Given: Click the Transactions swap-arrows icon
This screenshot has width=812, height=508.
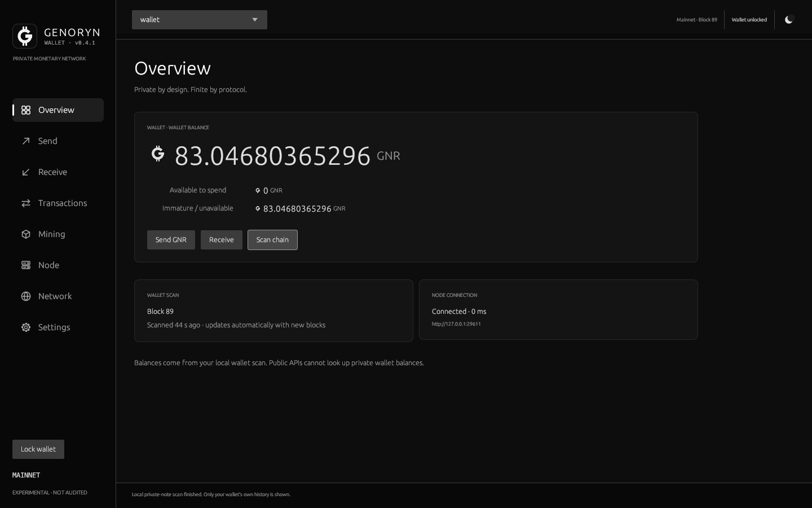Looking at the screenshot, I should (26, 203).
